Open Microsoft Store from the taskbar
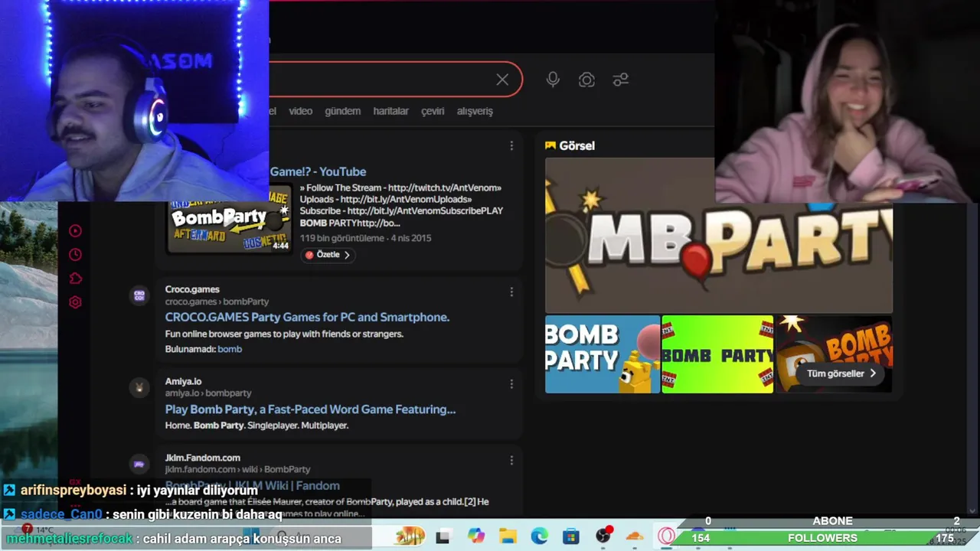980x551 pixels. click(x=571, y=536)
